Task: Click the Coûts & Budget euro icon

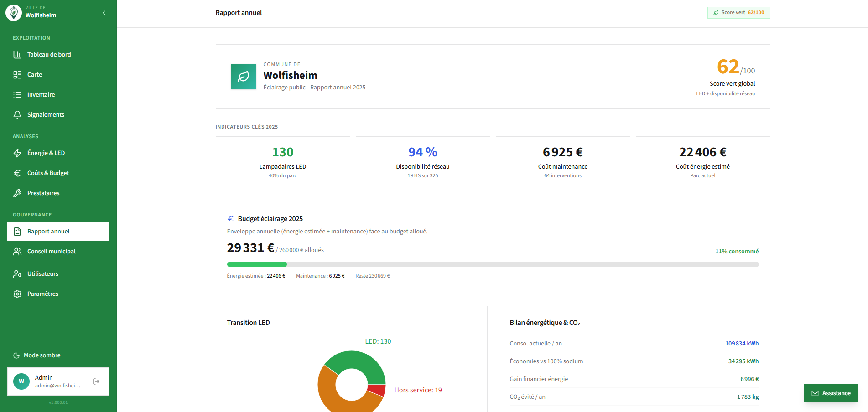Action: [x=17, y=173]
